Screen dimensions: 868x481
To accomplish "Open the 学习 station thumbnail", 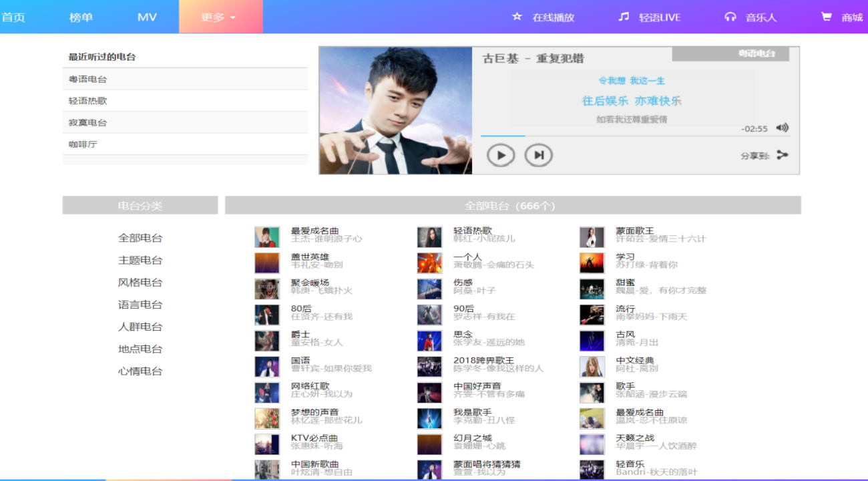I will coord(592,263).
